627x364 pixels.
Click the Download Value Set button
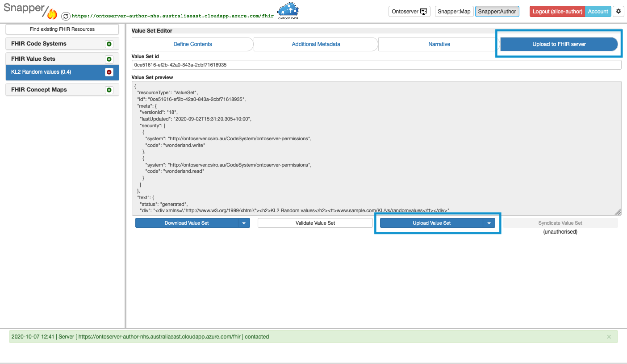187,223
